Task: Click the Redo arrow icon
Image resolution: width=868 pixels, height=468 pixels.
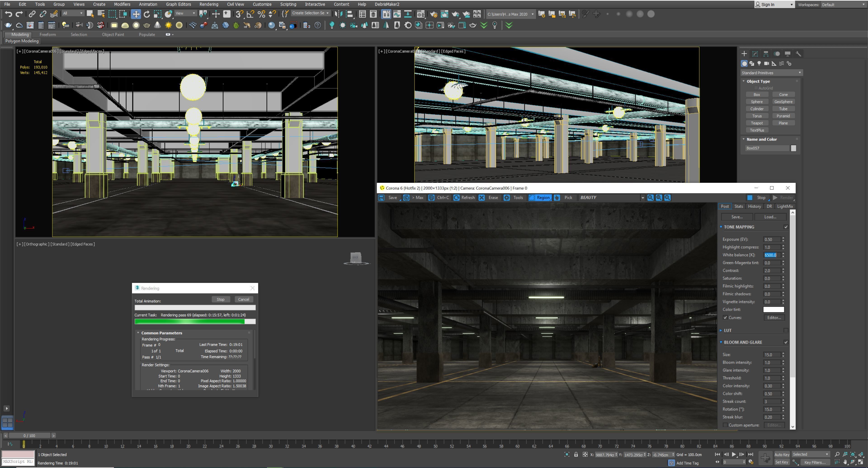Action: pyautogui.click(x=19, y=14)
